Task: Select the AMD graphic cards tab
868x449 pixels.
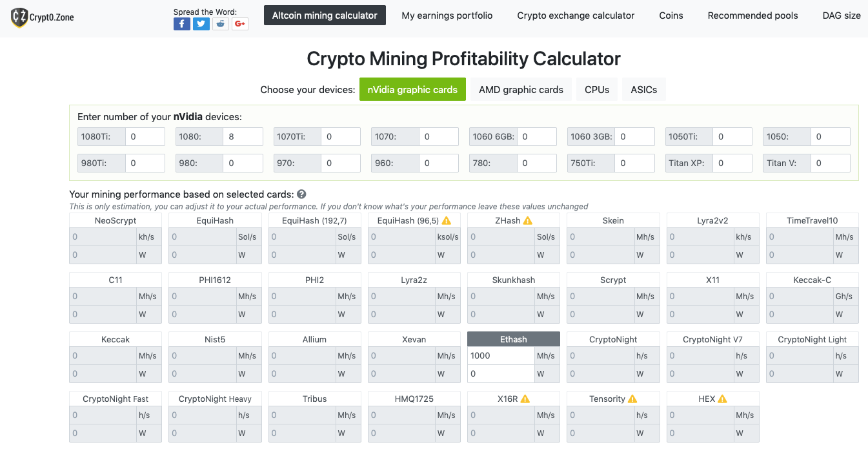Action: 521,90
